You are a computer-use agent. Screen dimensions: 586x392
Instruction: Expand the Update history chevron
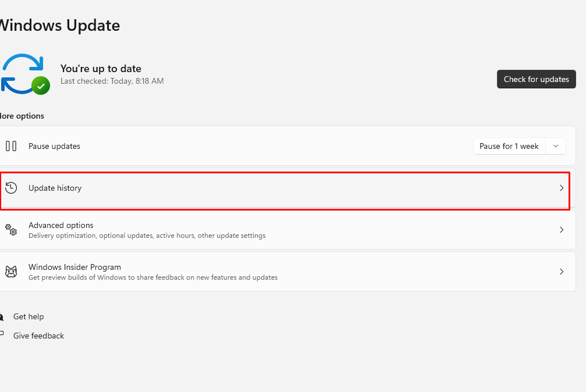tap(562, 188)
